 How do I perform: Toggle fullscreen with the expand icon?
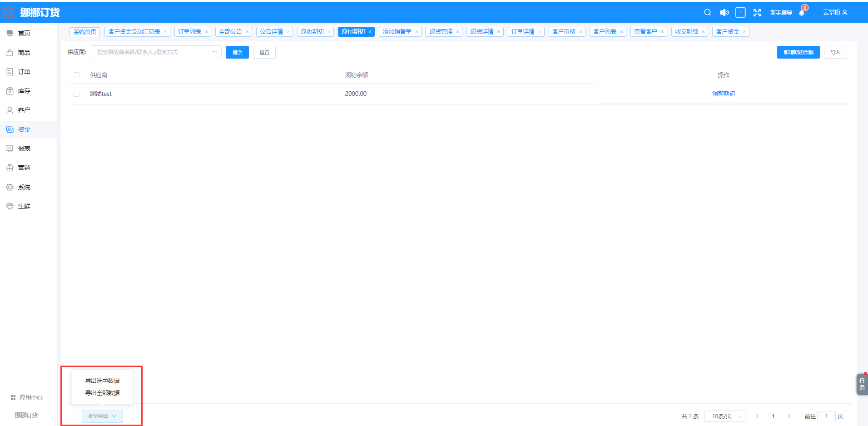pyautogui.click(x=757, y=13)
